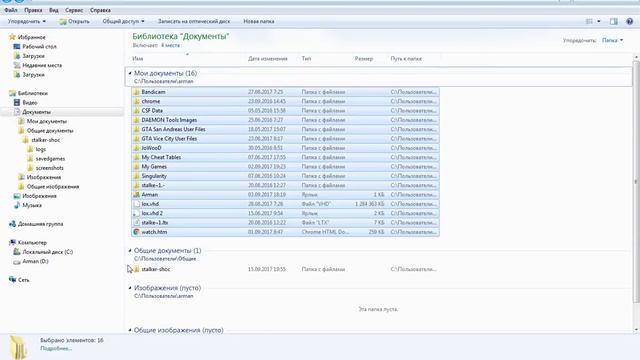This screenshot has width=640, height=360.
Task: Select the My Games row
Action: [x=285, y=167]
